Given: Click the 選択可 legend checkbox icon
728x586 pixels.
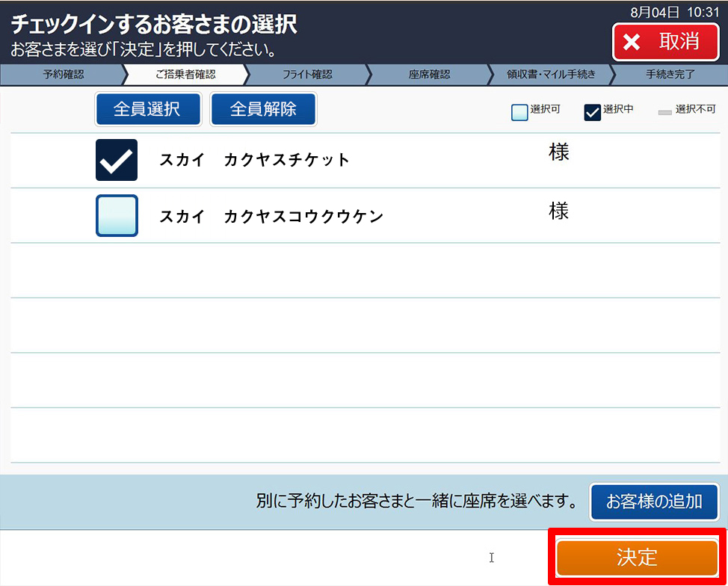Looking at the screenshot, I should click(x=519, y=113).
